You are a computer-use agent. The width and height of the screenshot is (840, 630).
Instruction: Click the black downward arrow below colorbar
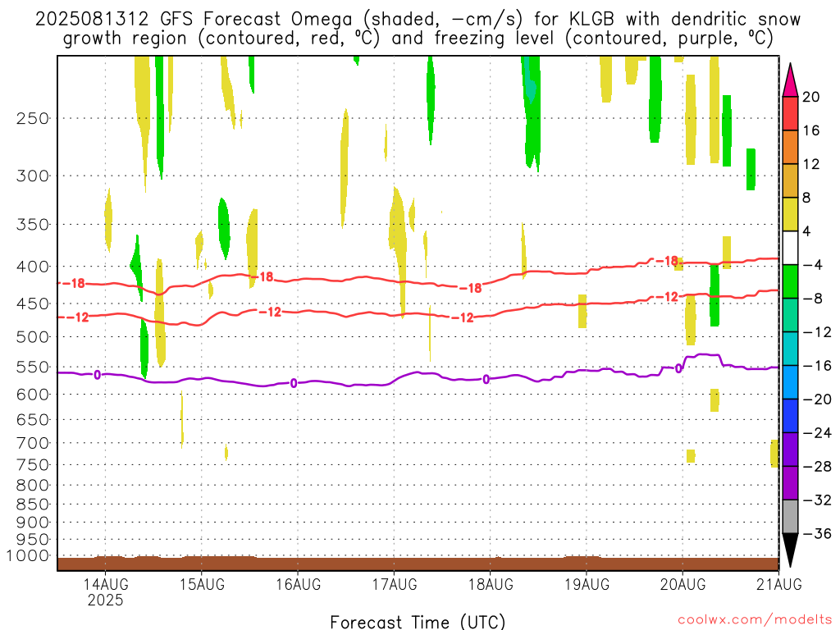(790, 550)
